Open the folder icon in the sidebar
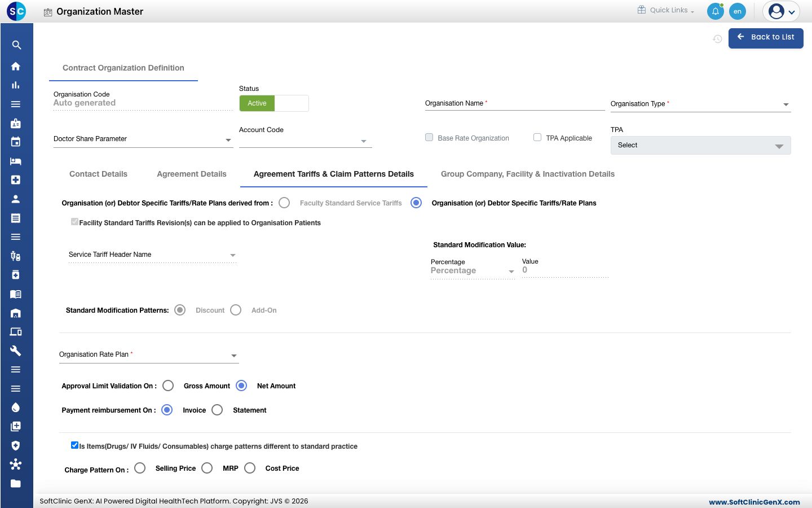This screenshot has width=812, height=508. 16,483
